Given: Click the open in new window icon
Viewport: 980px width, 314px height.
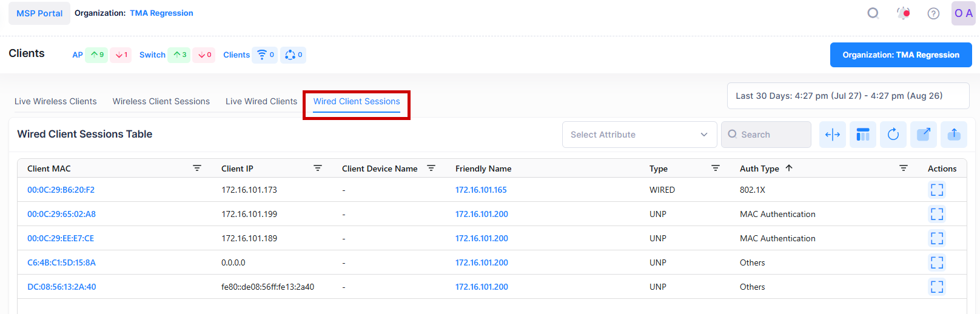Looking at the screenshot, I should 923,135.
